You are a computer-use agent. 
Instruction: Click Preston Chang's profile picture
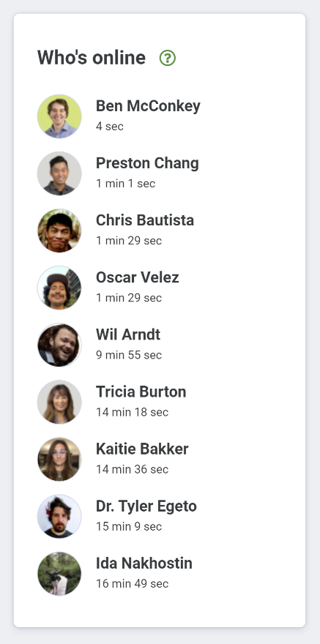point(59,173)
